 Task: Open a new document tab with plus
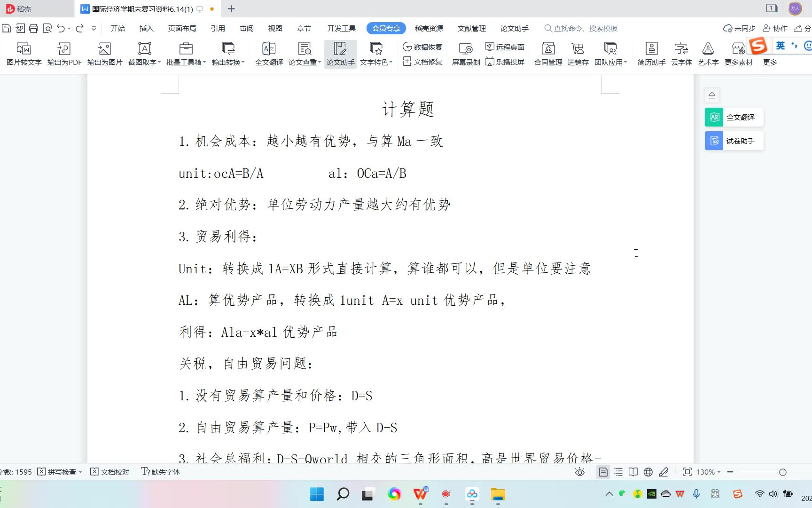pyautogui.click(x=231, y=8)
